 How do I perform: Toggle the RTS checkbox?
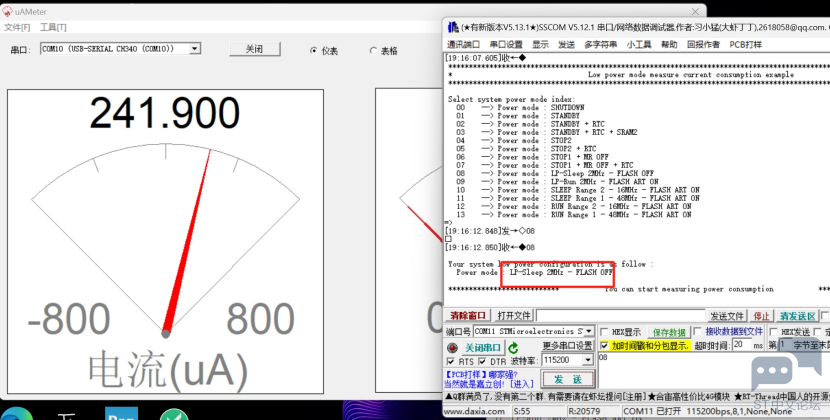click(x=450, y=361)
